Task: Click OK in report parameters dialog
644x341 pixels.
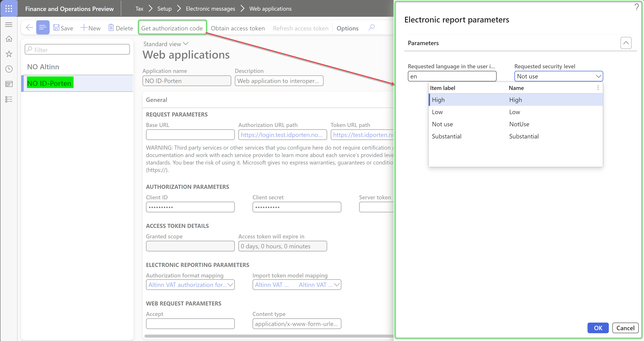Action: pyautogui.click(x=598, y=328)
